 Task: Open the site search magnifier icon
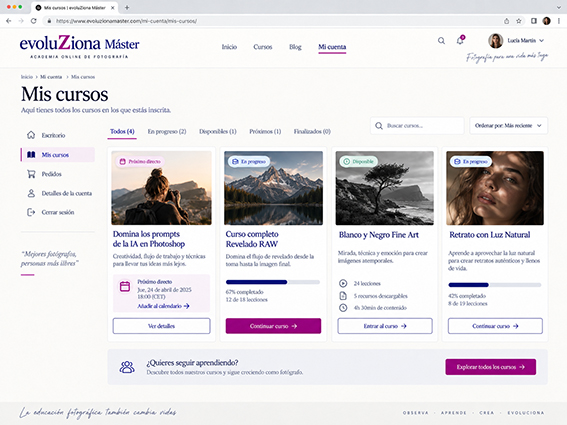(441, 41)
